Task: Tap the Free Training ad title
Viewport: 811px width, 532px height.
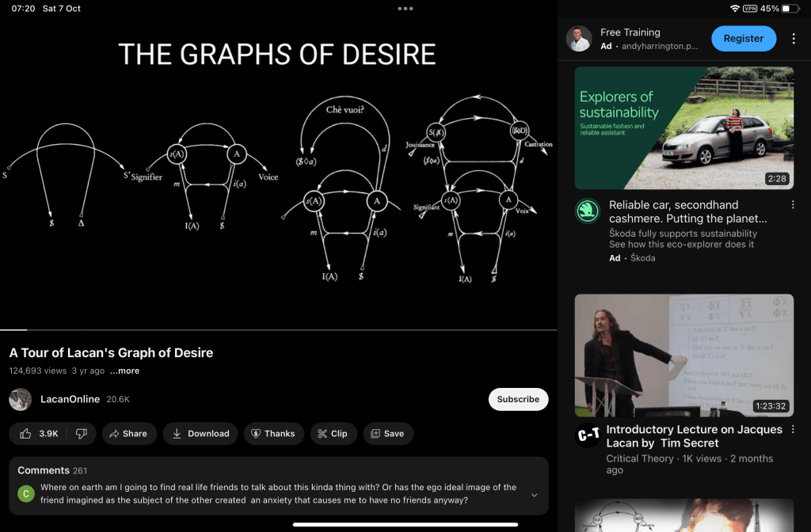Action: (630, 32)
